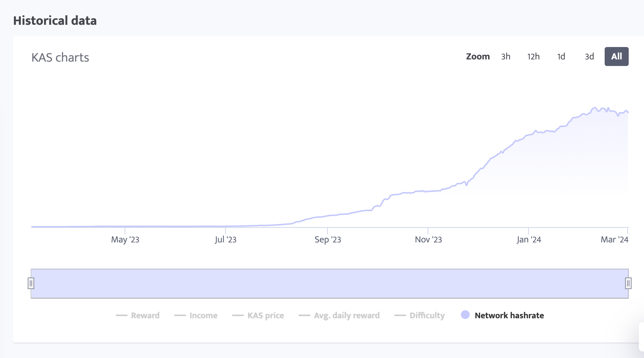This screenshot has width=644, height=358.
Task: Click the Reward legend line icon
Action: click(x=122, y=315)
